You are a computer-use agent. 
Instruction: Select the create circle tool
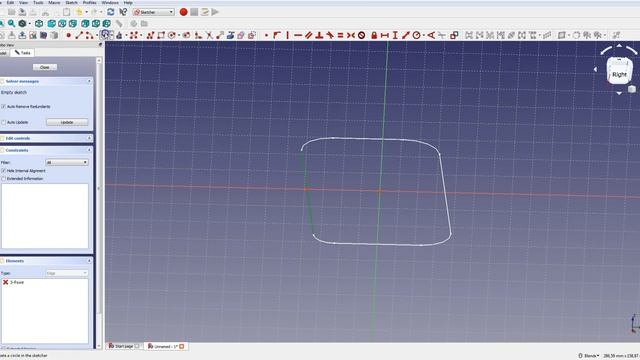pos(105,35)
